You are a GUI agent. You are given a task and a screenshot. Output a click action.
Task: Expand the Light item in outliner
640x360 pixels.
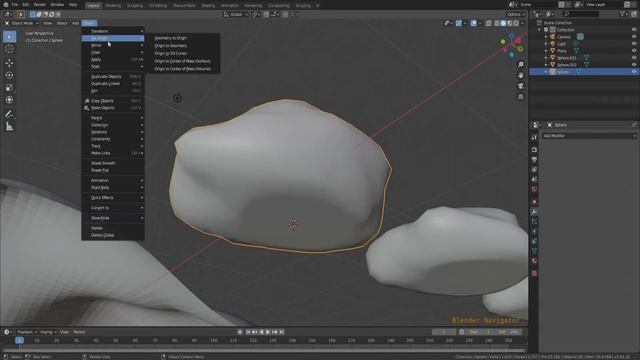[546, 44]
